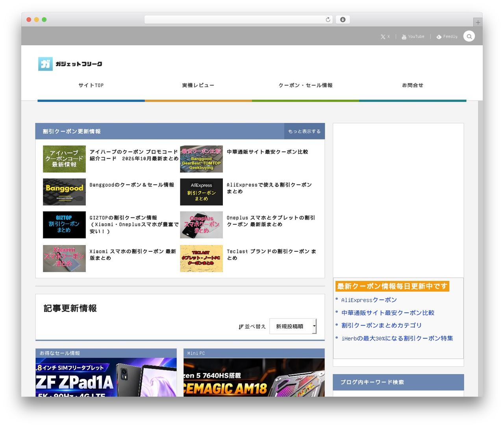Open 中華通販サイト最安クーポン比較 sidebar link
The width and height of the screenshot is (504, 427).
(x=388, y=313)
